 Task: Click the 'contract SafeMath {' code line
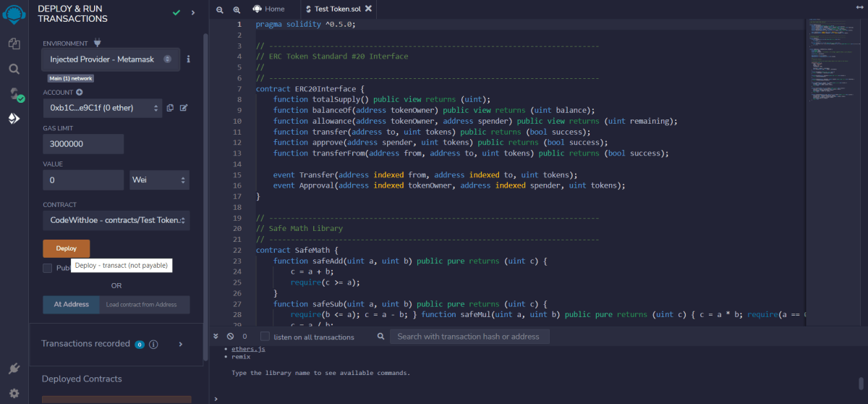tap(297, 250)
